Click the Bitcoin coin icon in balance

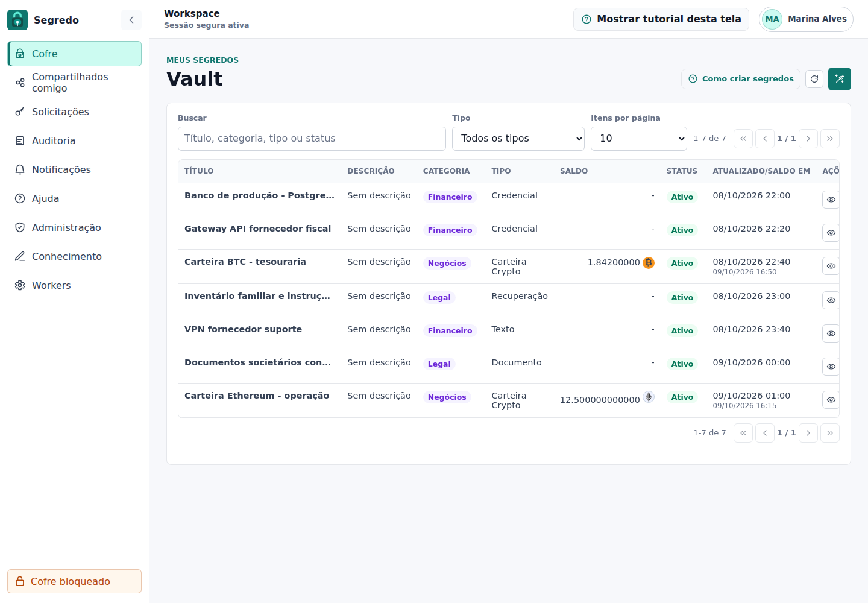(x=649, y=263)
